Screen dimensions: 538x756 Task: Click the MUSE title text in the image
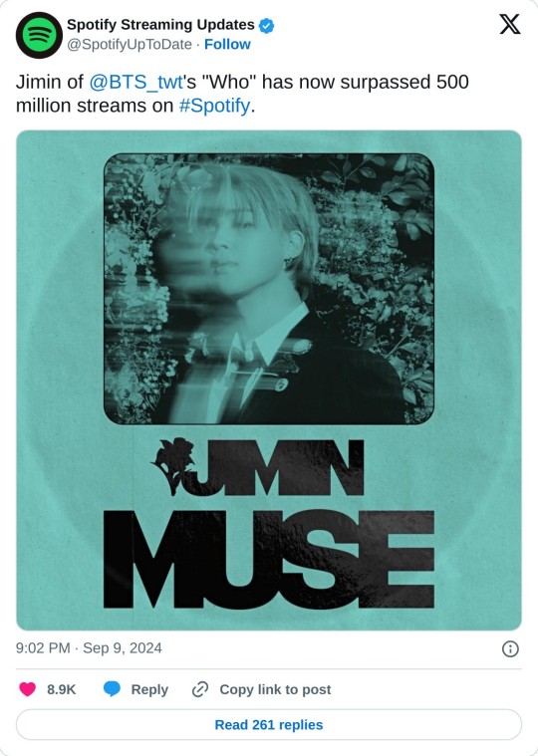tap(269, 559)
